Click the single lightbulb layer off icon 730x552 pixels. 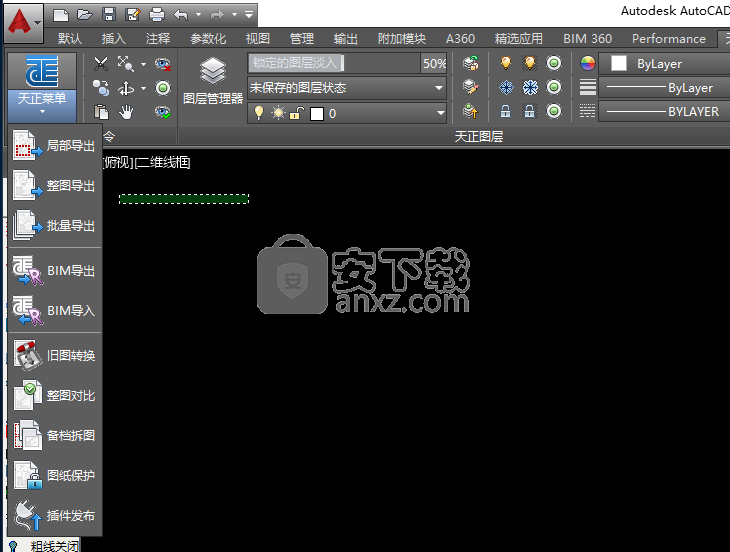tap(506, 63)
